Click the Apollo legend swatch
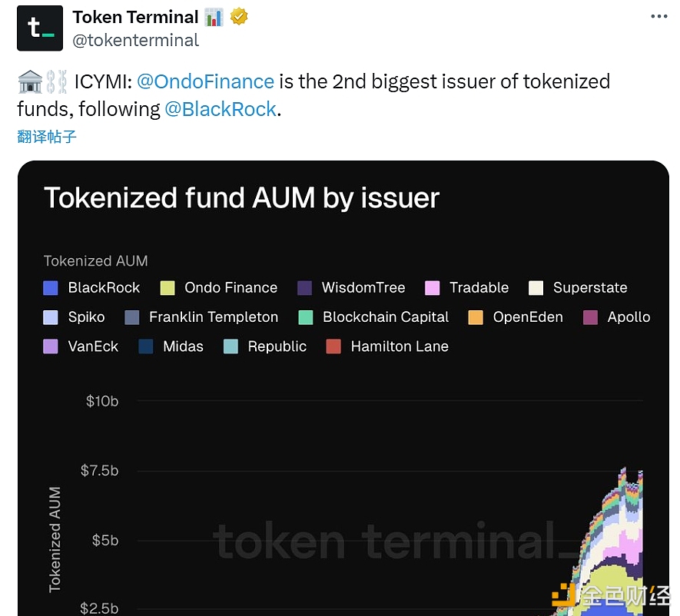Image resolution: width=680 pixels, height=616 pixels. coord(590,317)
